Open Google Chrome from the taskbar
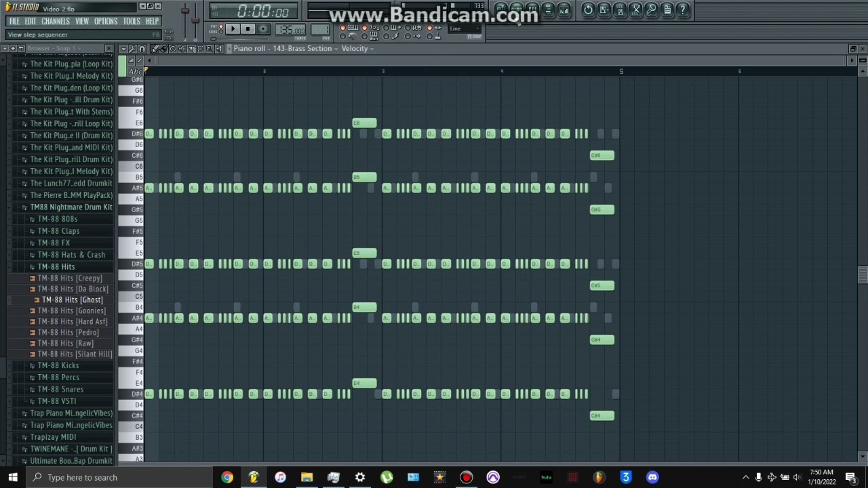This screenshot has height=488, width=868. (226, 477)
